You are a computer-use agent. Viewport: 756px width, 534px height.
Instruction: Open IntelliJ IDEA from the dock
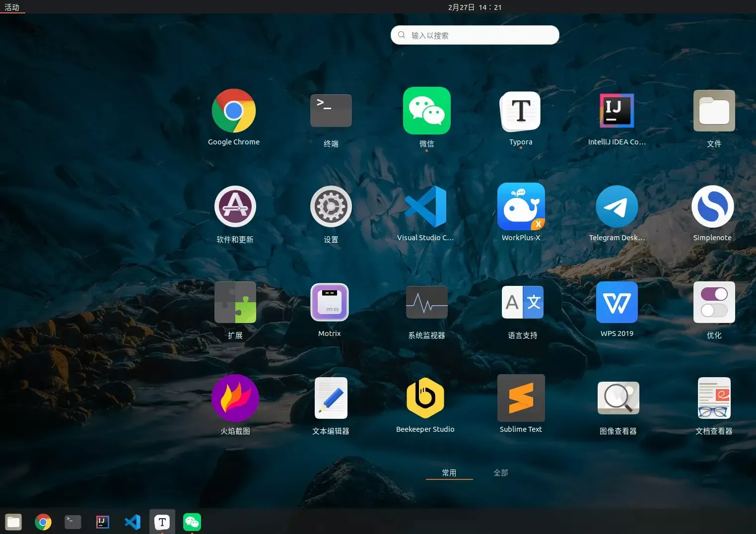point(103,522)
